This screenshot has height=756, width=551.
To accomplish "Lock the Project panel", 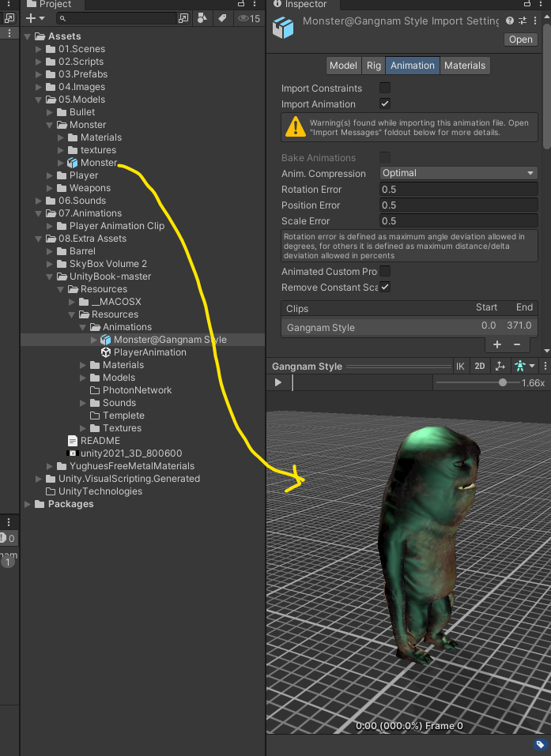I will click(241, 4).
